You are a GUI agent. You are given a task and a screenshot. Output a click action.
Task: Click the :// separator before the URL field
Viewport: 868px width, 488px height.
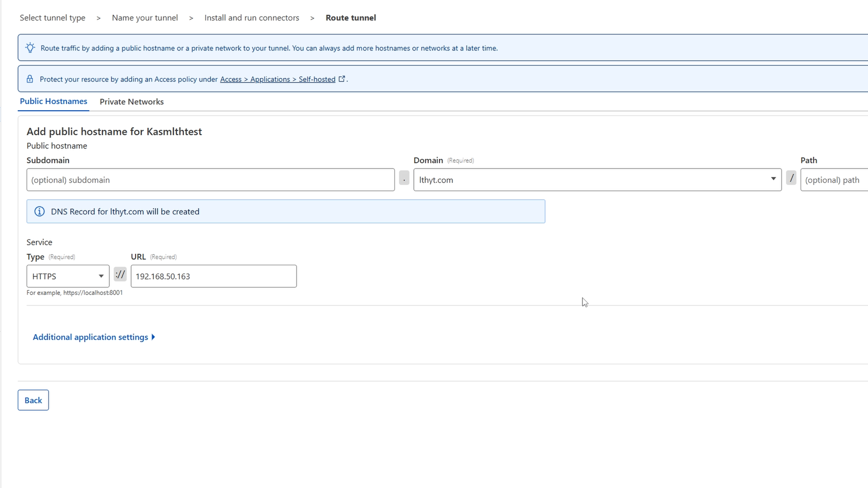click(x=120, y=274)
